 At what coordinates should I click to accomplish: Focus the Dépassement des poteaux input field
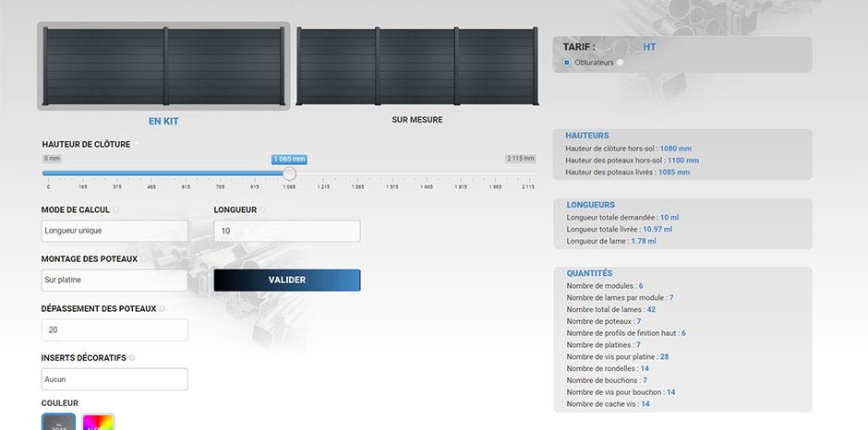point(115,329)
